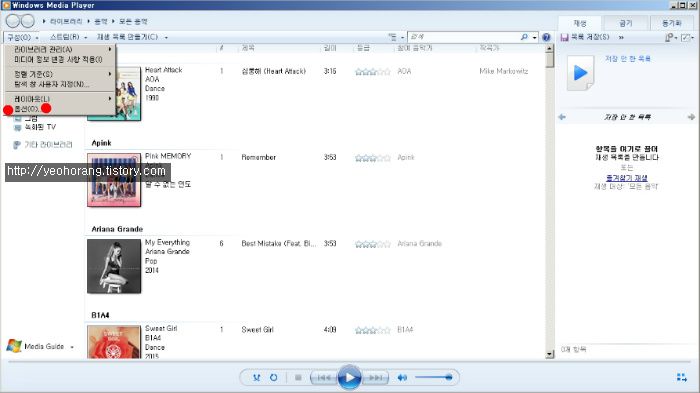Select the Remember song row
The image size is (700, 393).
click(379, 157)
